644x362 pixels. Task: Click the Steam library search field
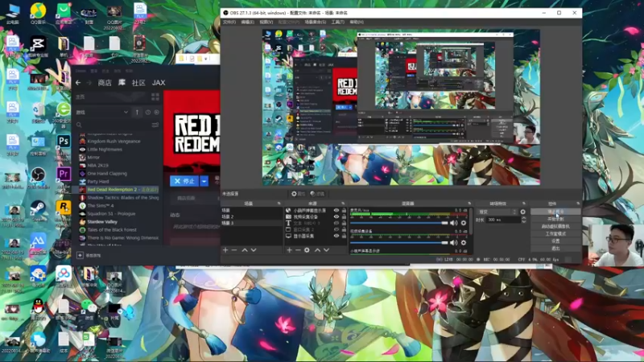(x=113, y=125)
